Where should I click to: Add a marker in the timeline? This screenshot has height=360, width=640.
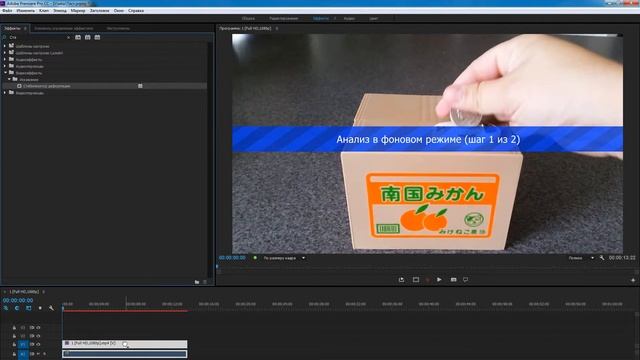(40, 308)
